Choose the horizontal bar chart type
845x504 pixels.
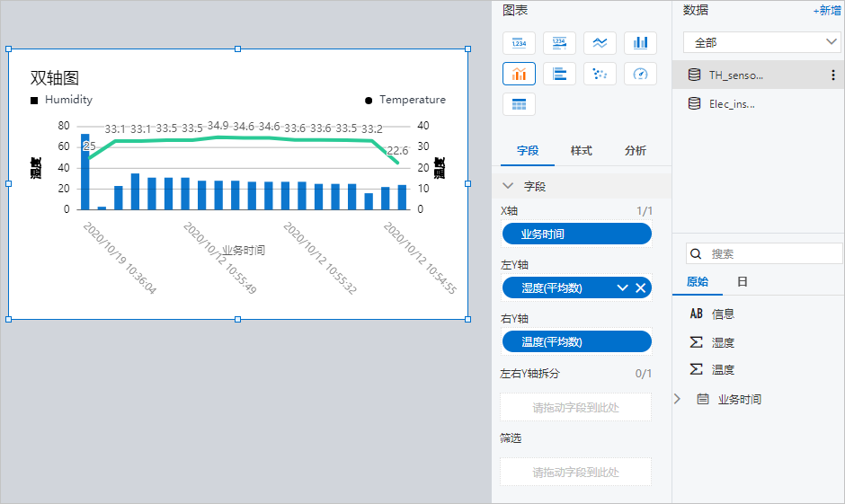(559, 74)
